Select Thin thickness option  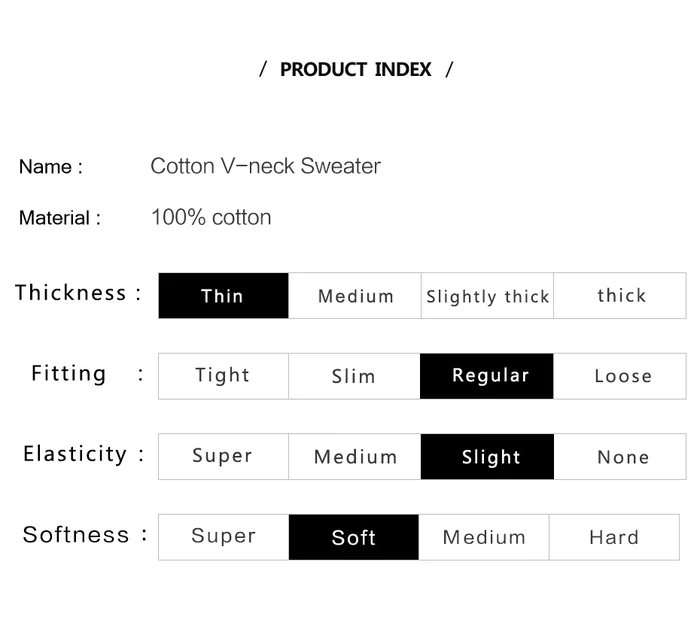tap(223, 296)
